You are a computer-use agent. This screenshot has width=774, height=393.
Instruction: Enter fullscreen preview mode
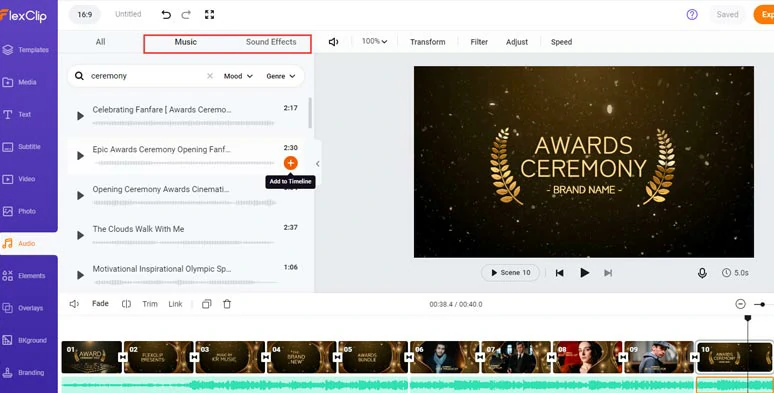click(209, 15)
